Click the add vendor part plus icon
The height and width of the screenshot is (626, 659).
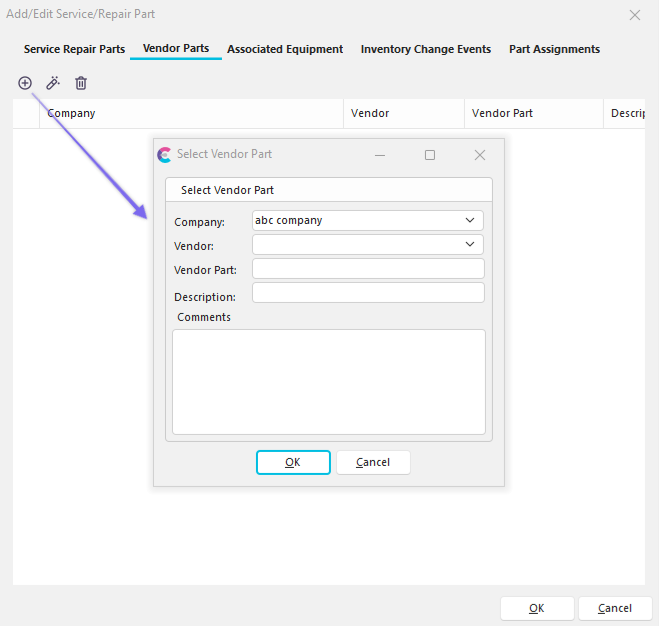click(25, 83)
